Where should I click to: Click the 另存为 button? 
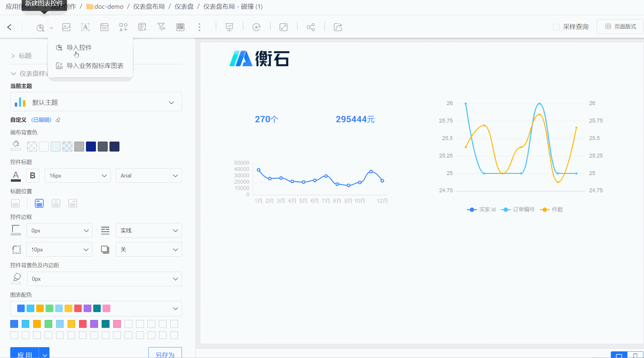165,354
